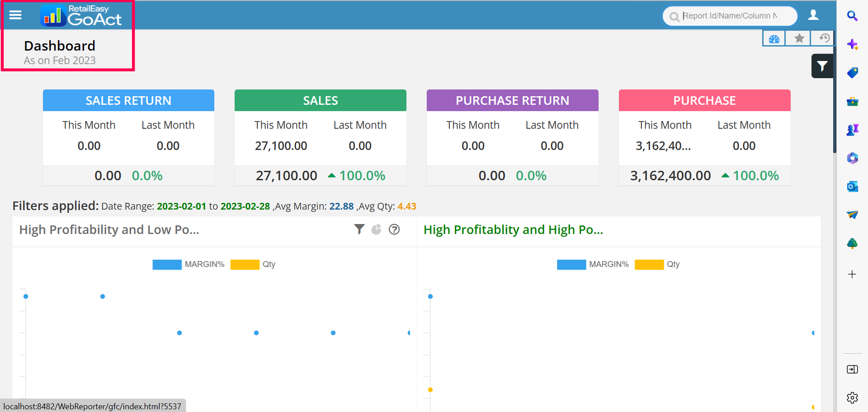
Task: Open High Profitablity and High Po... chart title
Action: (x=513, y=230)
